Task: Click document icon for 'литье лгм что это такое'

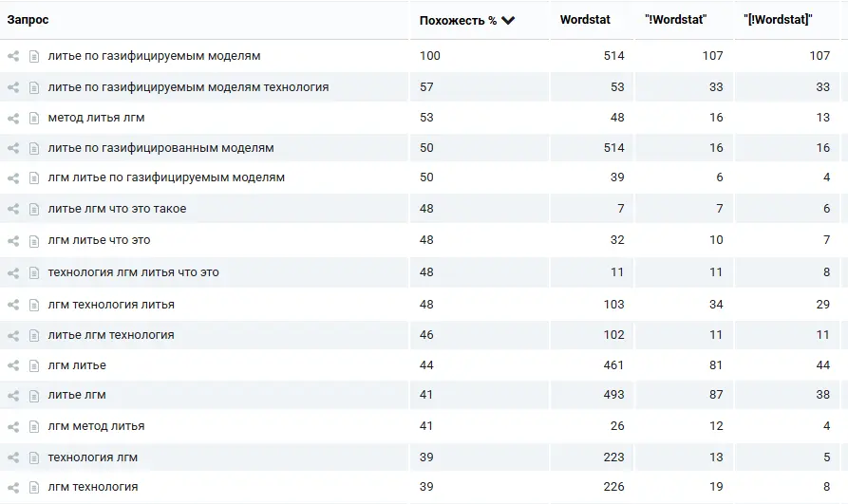Action: (x=34, y=210)
